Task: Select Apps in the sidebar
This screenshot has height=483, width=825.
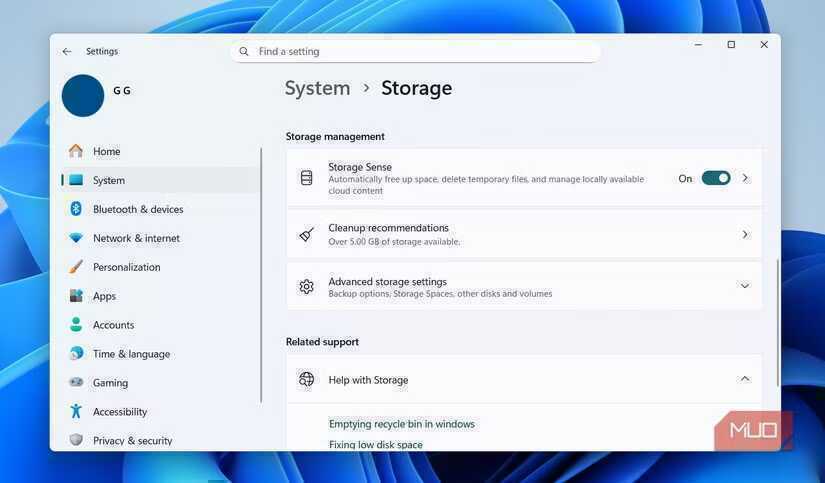Action: (x=104, y=296)
